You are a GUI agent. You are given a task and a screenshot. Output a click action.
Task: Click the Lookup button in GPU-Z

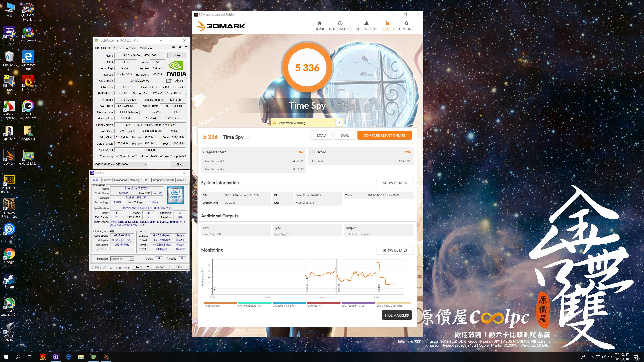pyautogui.click(x=176, y=55)
